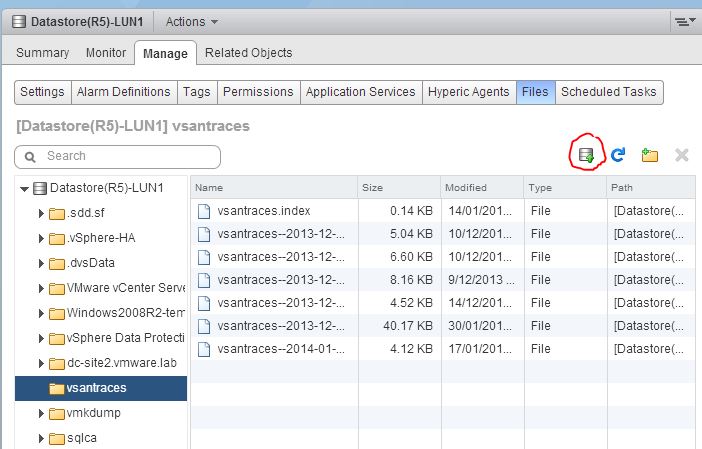Open the Actions dropdown menu

191,21
